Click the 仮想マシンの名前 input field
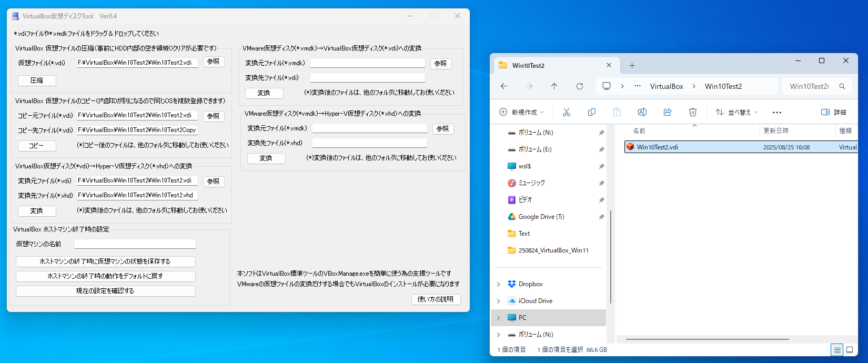 [x=135, y=244]
